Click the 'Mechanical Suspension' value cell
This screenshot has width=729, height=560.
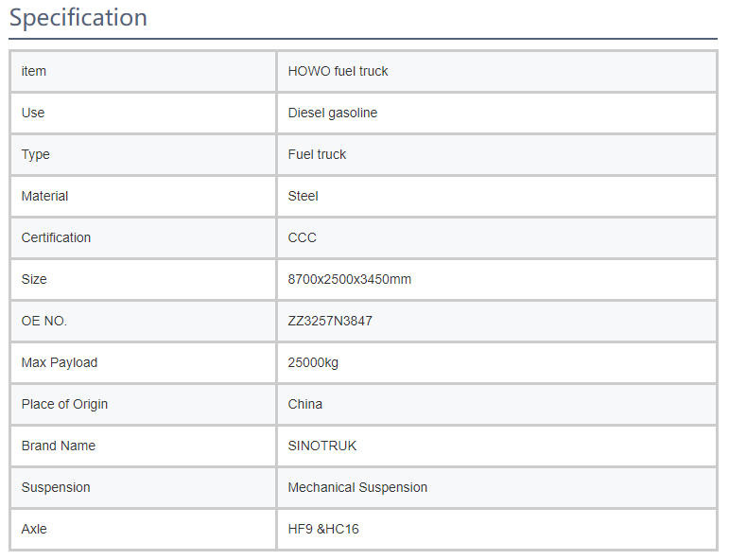coord(357,487)
